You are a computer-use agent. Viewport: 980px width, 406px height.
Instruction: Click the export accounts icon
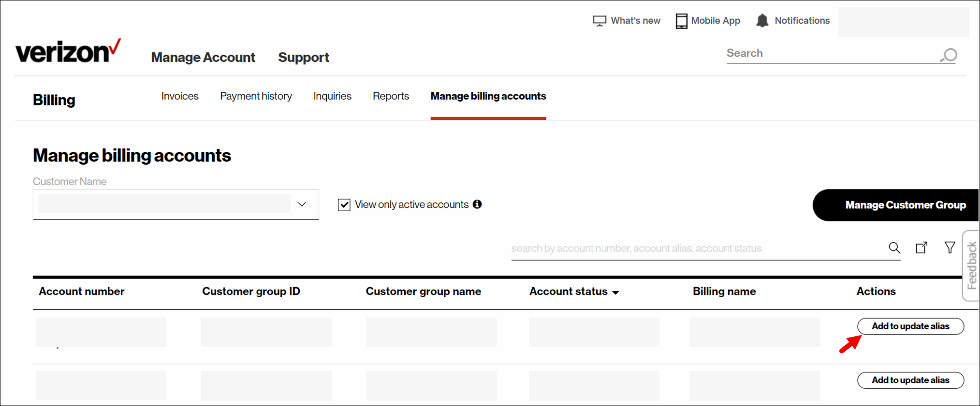(922, 247)
